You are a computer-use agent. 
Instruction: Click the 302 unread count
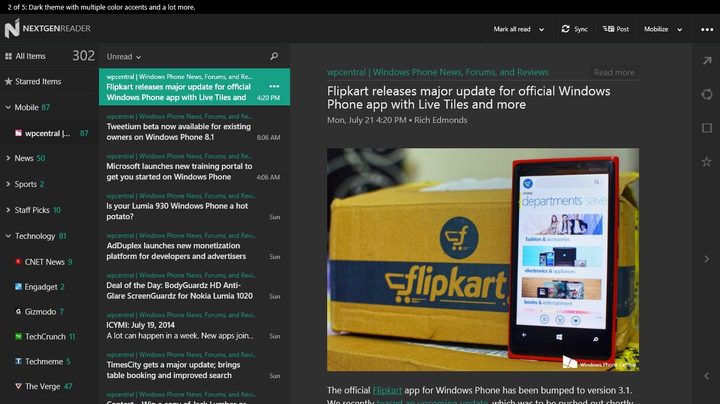pos(84,56)
